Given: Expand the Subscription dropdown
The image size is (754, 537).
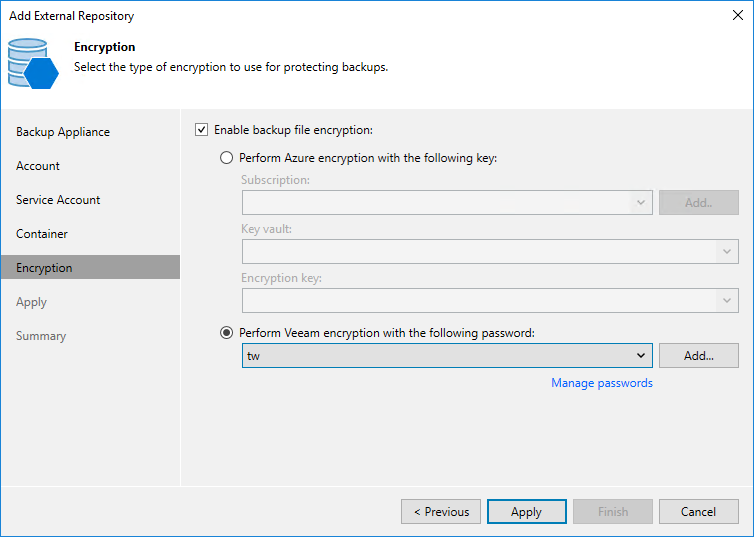Looking at the screenshot, I should (x=640, y=202).
